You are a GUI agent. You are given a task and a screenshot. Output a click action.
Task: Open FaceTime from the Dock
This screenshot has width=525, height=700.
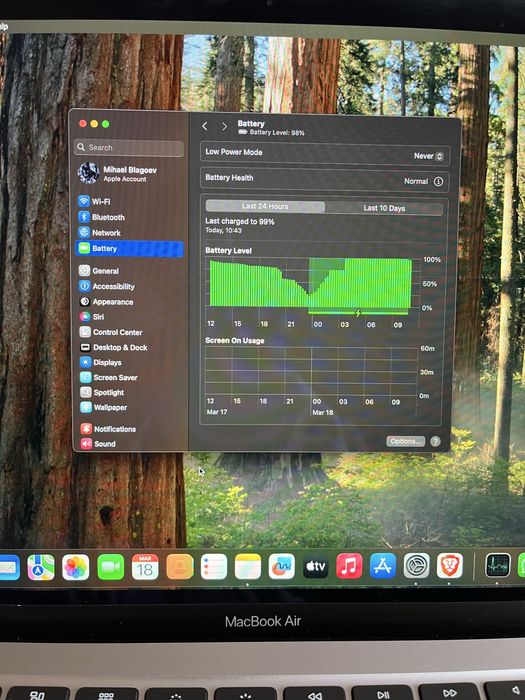110,567
